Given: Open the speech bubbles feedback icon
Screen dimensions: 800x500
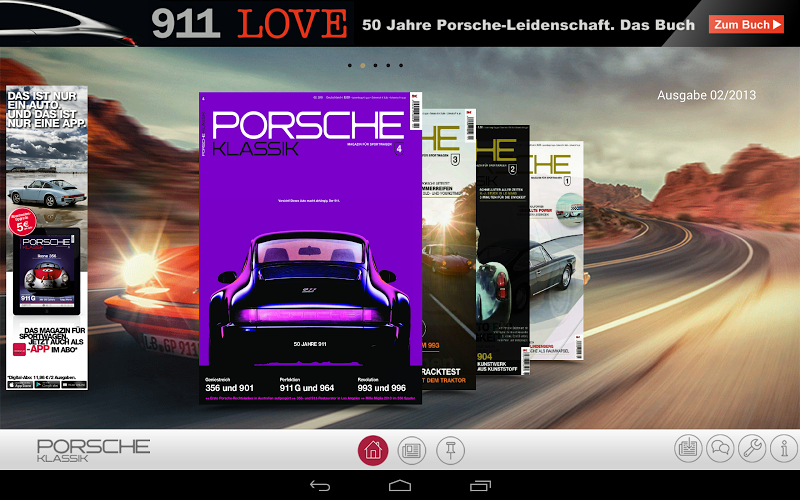Looking at the screenshot, I should [x=720, y=448].
